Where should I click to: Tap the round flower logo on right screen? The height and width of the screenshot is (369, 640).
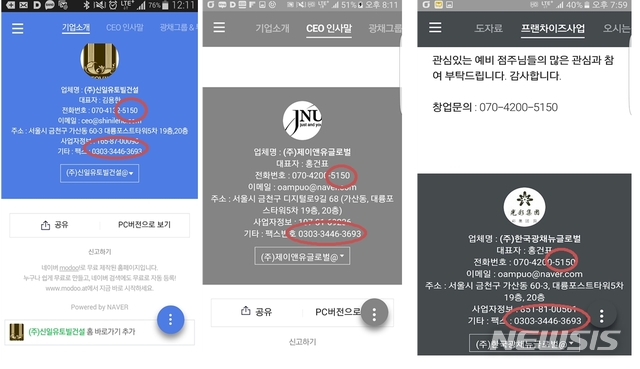point(524,207)
